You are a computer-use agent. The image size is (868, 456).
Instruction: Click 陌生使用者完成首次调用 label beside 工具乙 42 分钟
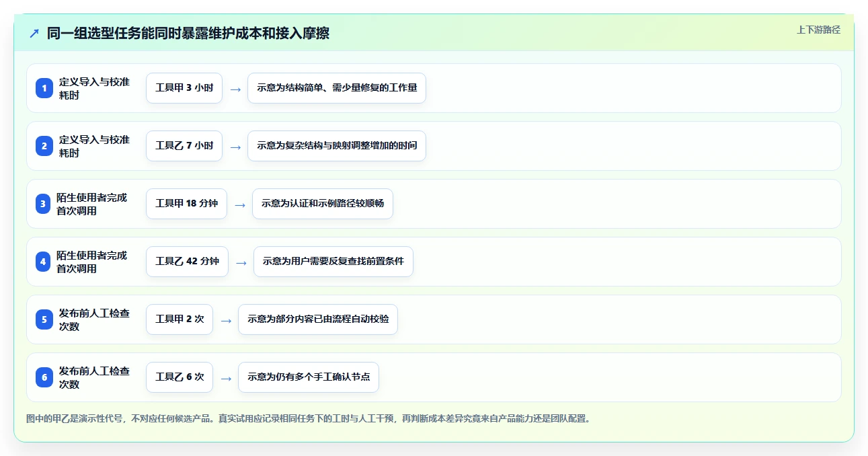91,262
